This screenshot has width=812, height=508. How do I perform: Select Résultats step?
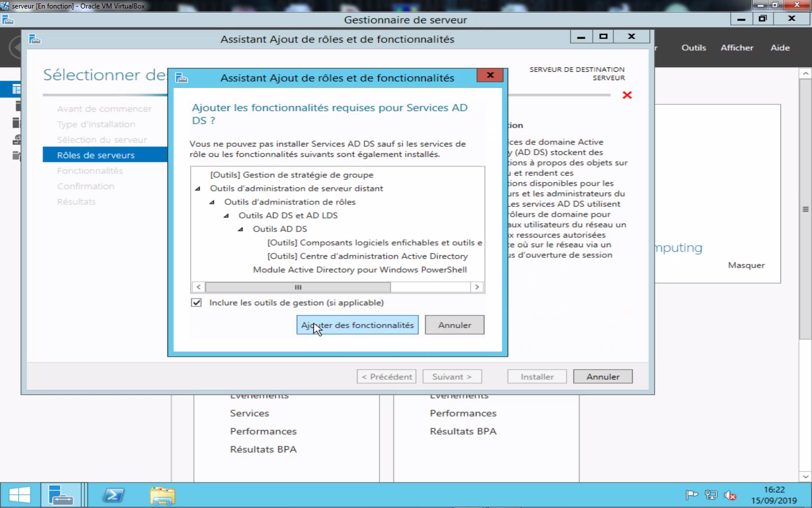pos(76,202)
